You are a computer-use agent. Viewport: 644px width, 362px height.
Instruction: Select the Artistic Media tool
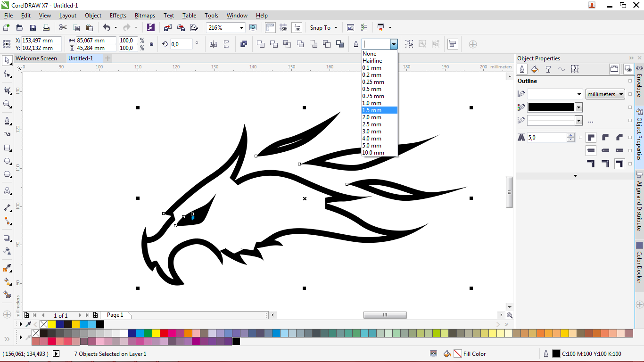(x=7, y=134)
